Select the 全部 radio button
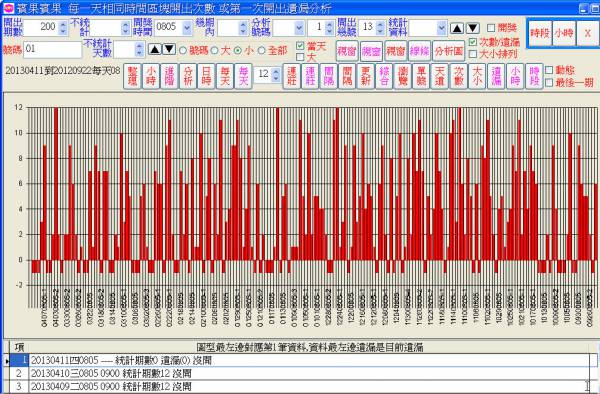The width and height of the screenshot is (600, 394). click(262, 50)
